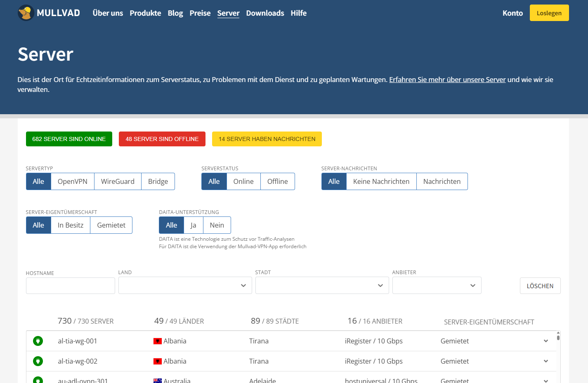
Task: Select Alle under Server-Eigentümerschaft
Action: coord(38,225)
